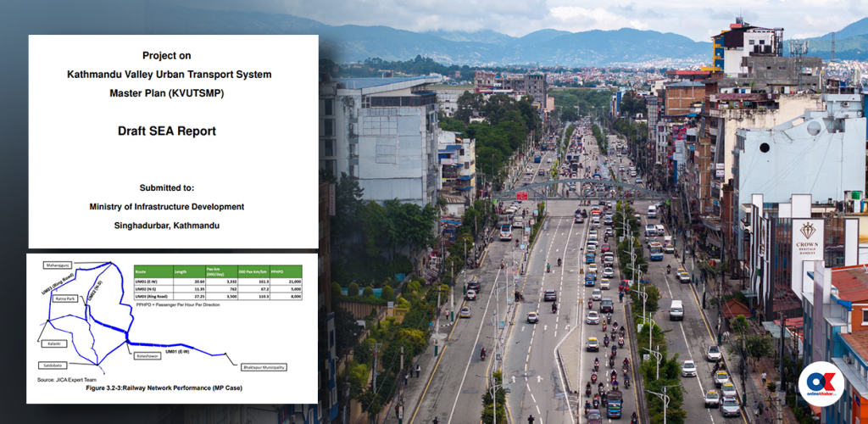Click the 'Project on' line
Screen dimensions: 868x424
pos(167,55)
